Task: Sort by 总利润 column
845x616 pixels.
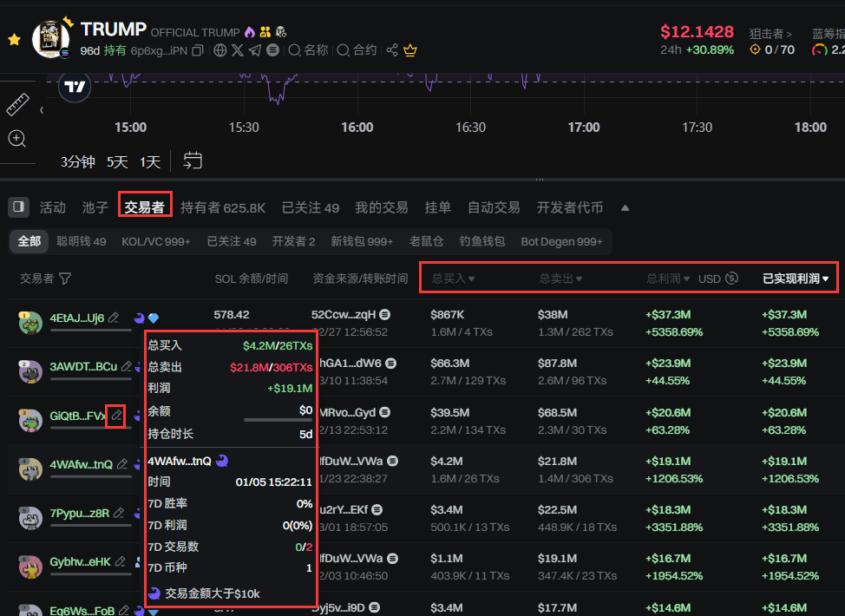Action: (668, 279)
